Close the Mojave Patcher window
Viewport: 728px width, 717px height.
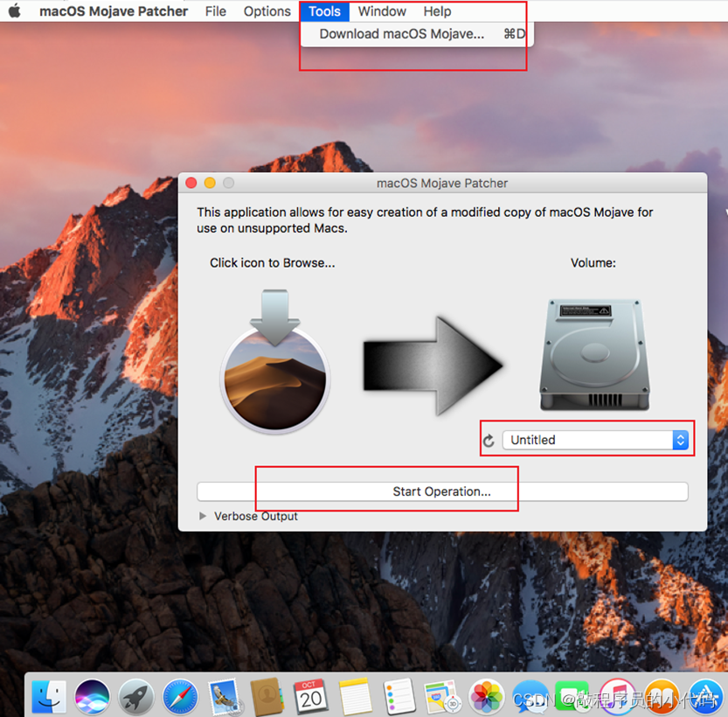(x=191, y=183)
